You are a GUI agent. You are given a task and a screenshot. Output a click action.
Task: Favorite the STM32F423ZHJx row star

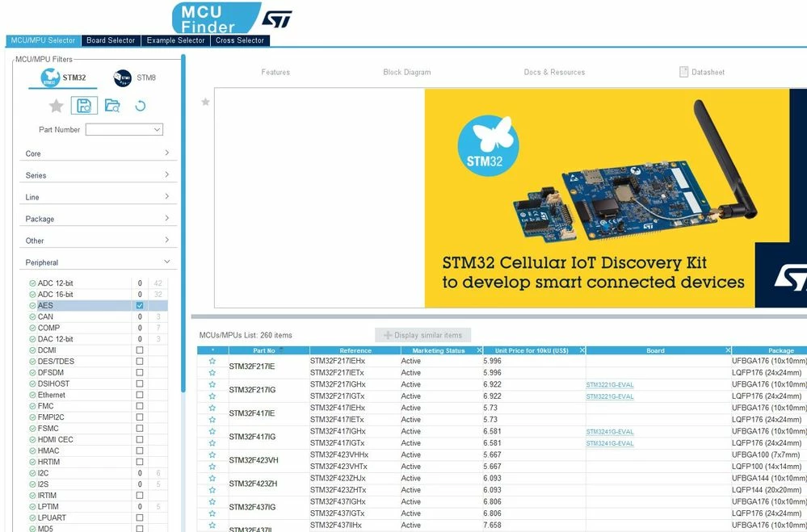pos(212,479)
